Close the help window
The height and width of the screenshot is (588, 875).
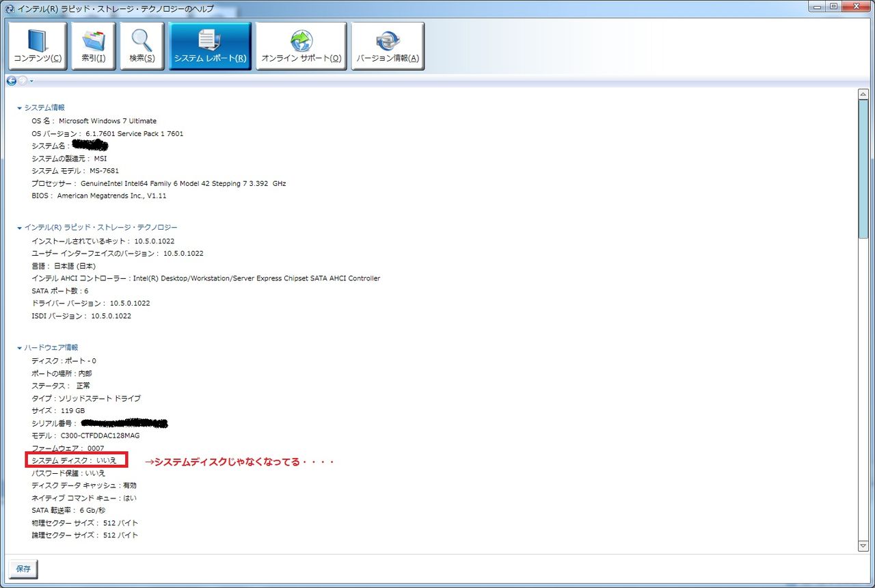coord(856,7)
